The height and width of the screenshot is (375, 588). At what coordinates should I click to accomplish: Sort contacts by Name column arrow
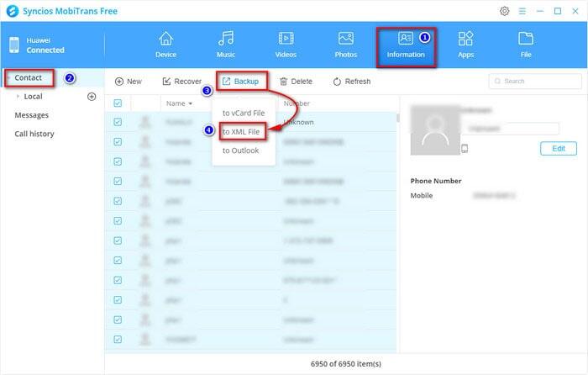pyautogui.click(x=190, y=103)
